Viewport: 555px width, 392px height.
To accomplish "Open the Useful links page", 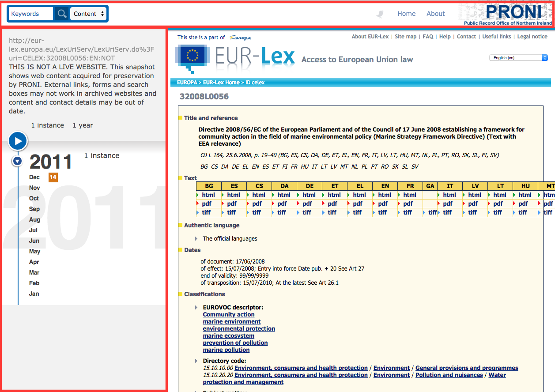I will 496,37.
